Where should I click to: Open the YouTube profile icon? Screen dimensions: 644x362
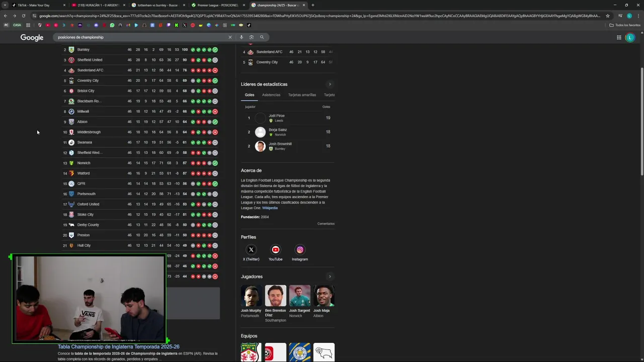coord(275,249)
